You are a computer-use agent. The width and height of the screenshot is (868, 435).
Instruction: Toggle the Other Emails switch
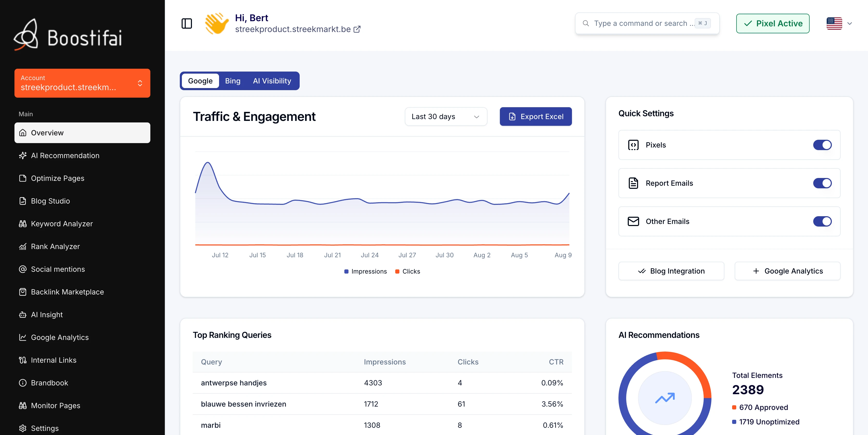point(822,221)
